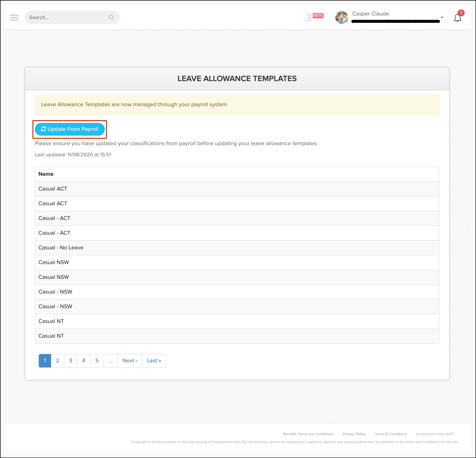Select the current page 1 button
Screen dimensions: 476x458
45,361
